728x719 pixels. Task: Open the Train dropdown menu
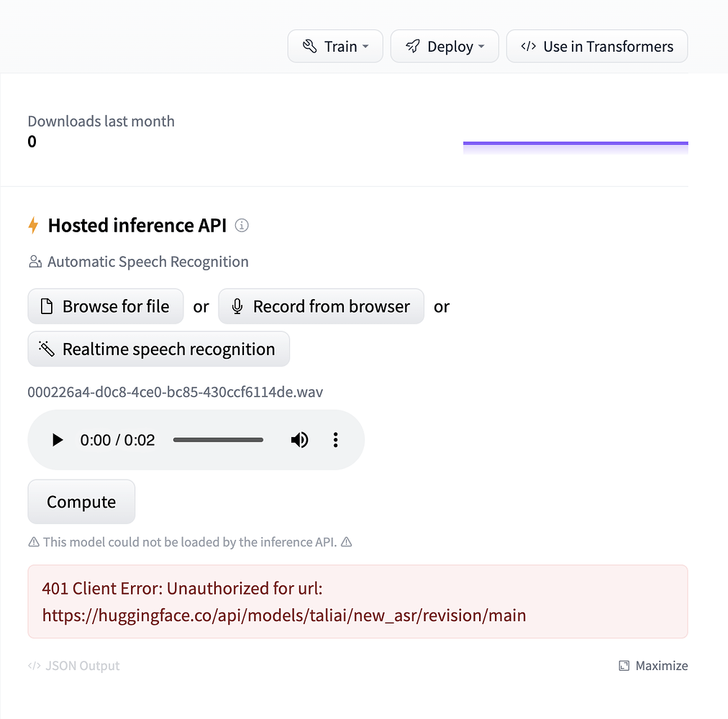(336, 47)
